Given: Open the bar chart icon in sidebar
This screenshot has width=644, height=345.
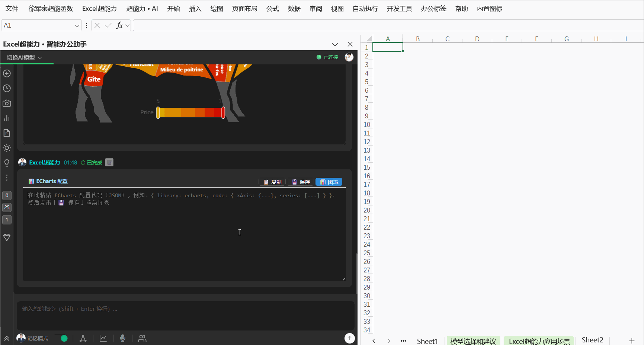Looking at the screenshot, I should point(7,118).
